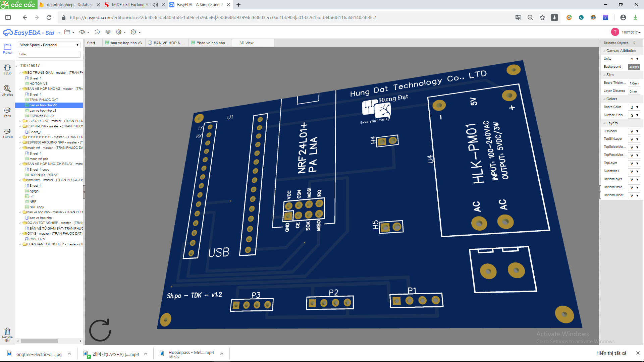Viewport: 644px width, 362px height.
Task: Bookmark this page with star icon
Action: [542, 17]
